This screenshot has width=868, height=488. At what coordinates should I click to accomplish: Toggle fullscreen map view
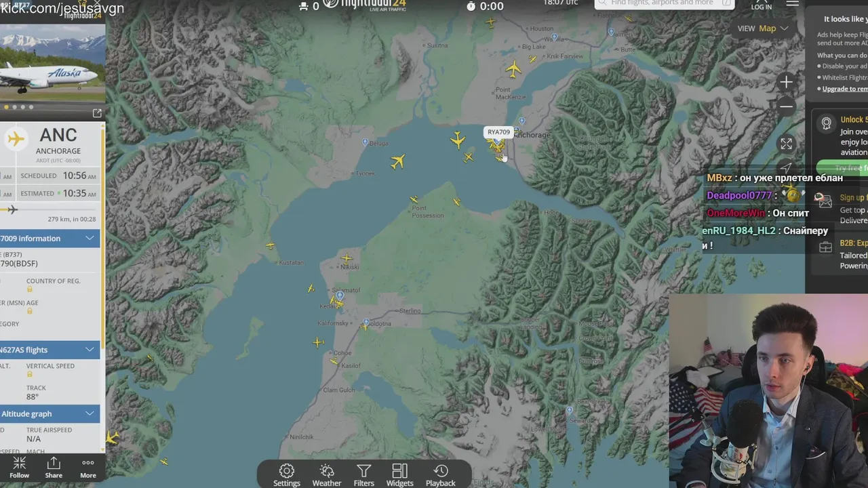786,144
